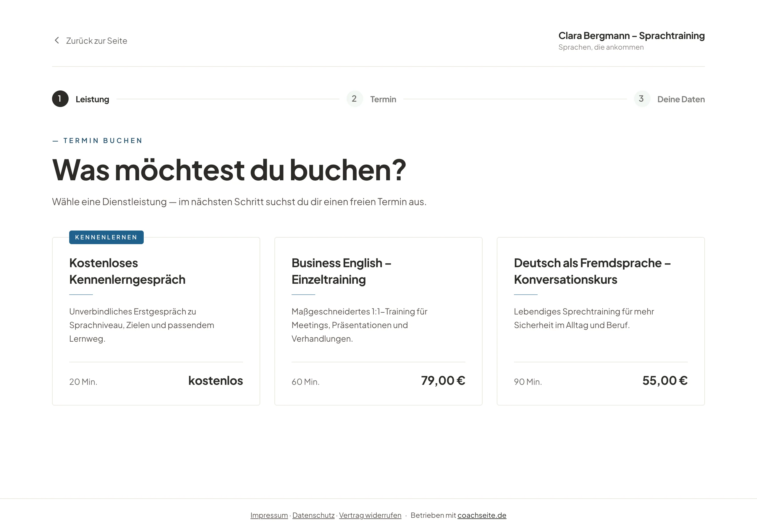The width and height of the screenshot is (757, 532).
Task: Click the '20 Min.' duration
Action: 83,382
